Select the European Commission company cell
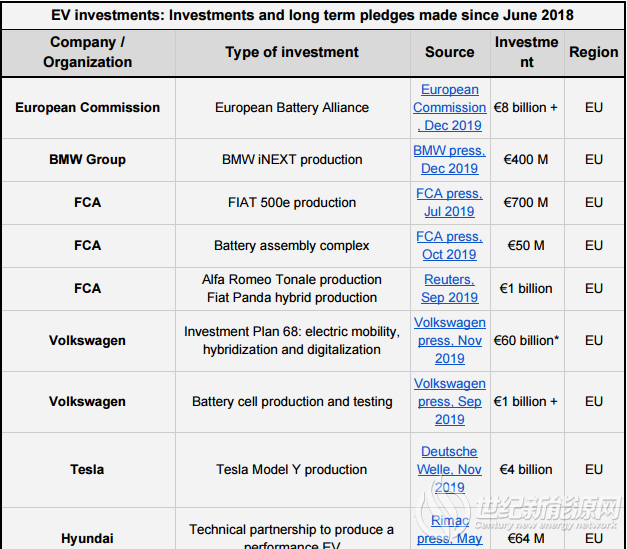Screen dimensions: 627x549 [88, 108]
